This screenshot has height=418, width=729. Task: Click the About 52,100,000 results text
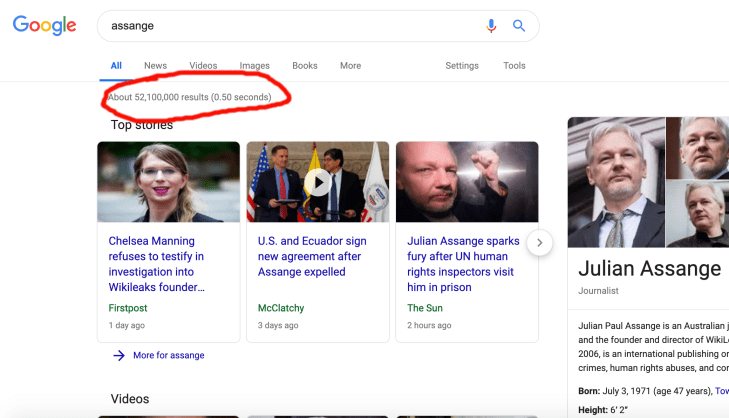tap(189, 97)
